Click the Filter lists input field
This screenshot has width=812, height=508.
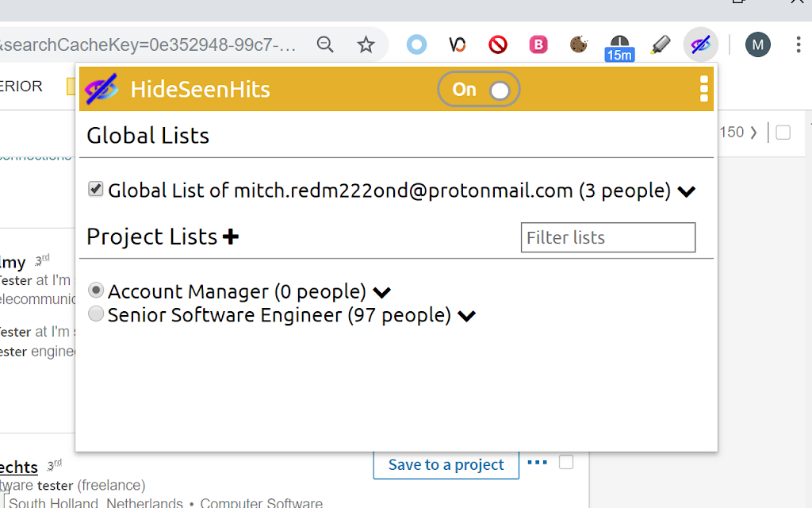pos(607,237)
